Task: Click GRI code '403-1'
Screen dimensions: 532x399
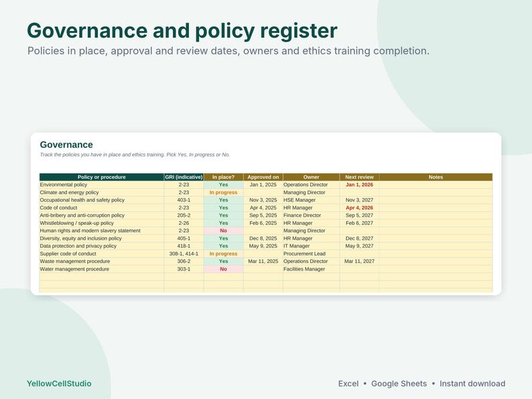Action: click(184, 200)
